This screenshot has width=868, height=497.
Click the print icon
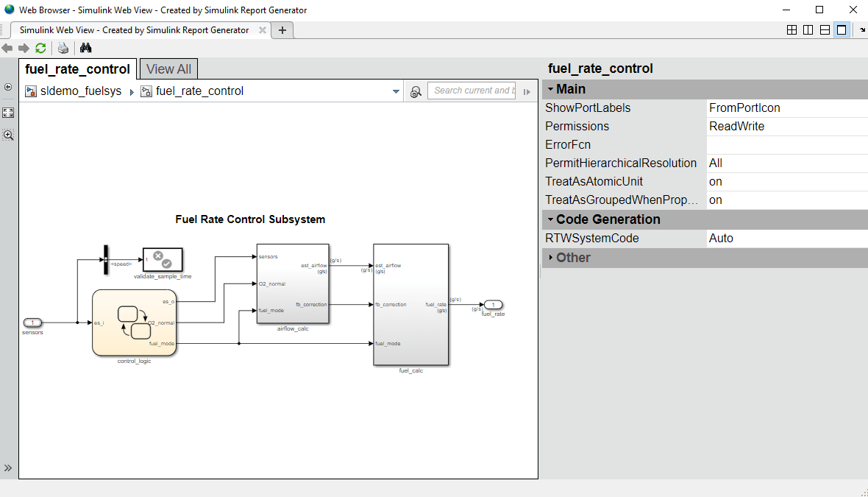click(63, 48)
